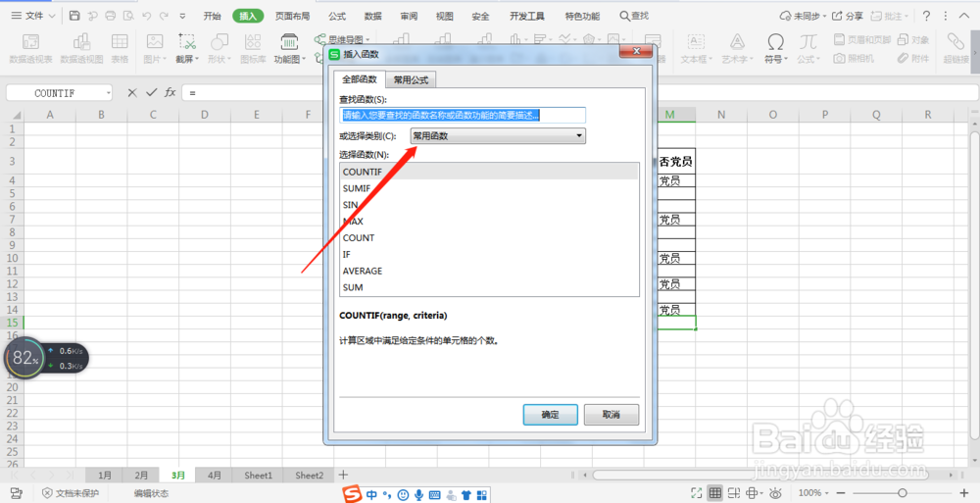Click the help question mark icon
This screenshot has height=503, width=980.
coord(926,16)
